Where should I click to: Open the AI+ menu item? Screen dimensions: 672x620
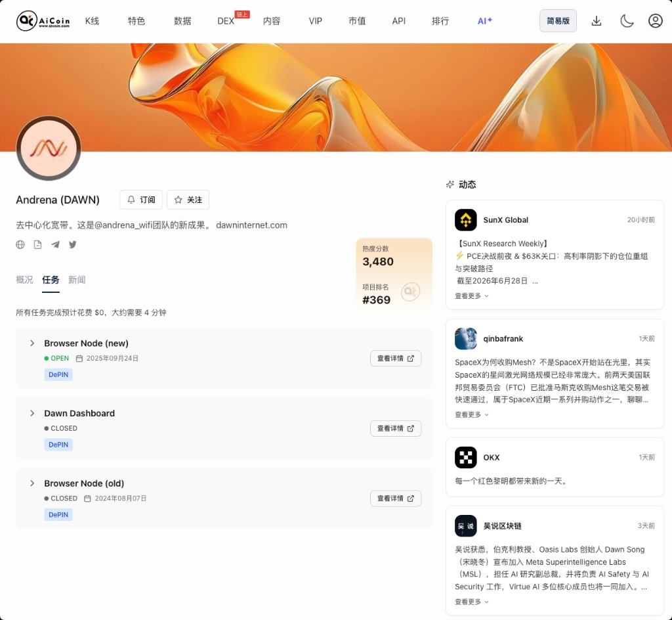point(485,20)
